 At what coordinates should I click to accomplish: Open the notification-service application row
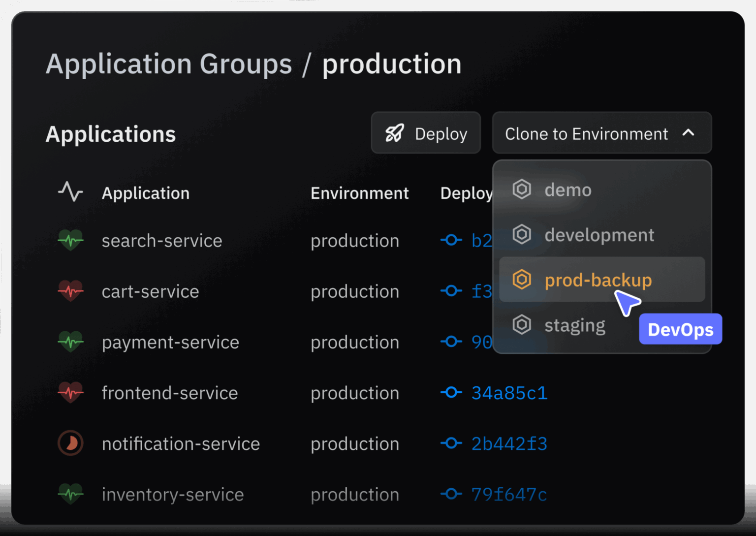tap(181, 443)
